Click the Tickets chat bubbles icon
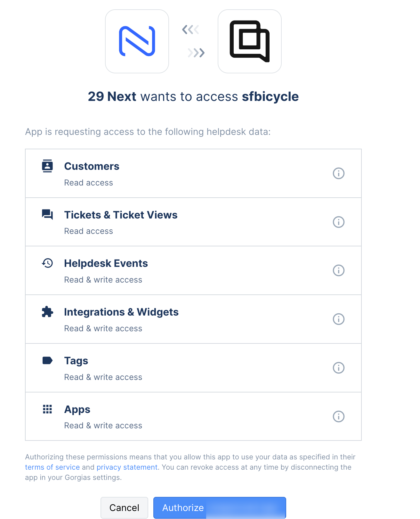The height and width of the screenshot is (519, 420). [x=47, y=214]
